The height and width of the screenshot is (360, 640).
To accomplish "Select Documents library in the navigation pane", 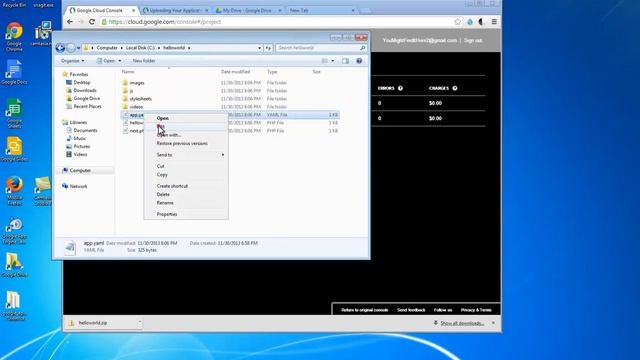I will pos(85,131).
